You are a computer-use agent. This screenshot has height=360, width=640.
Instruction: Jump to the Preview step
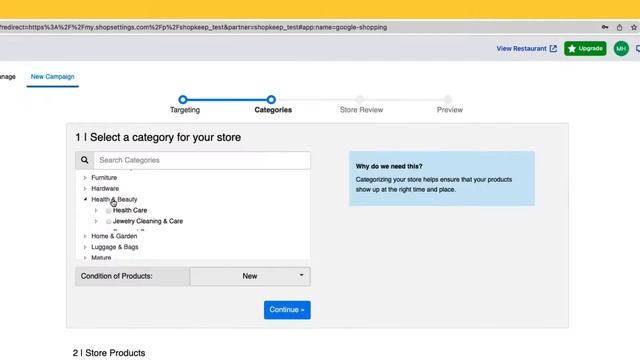[448, 100]
